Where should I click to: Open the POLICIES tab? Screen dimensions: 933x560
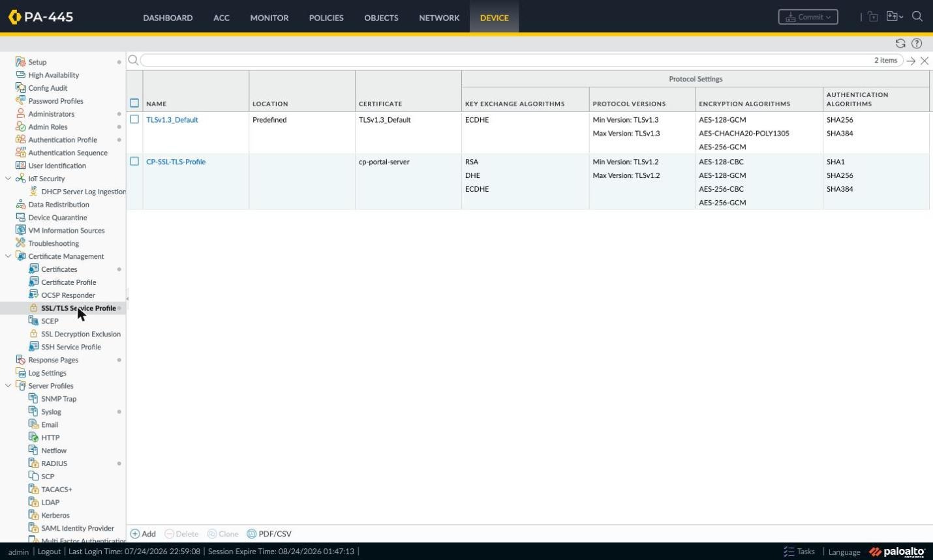[x=326, y=18]
